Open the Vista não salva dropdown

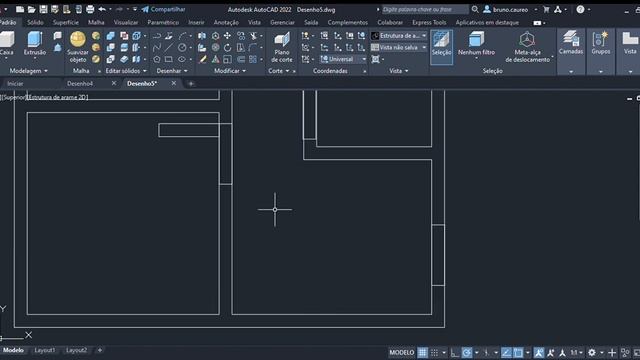point(399,48)
